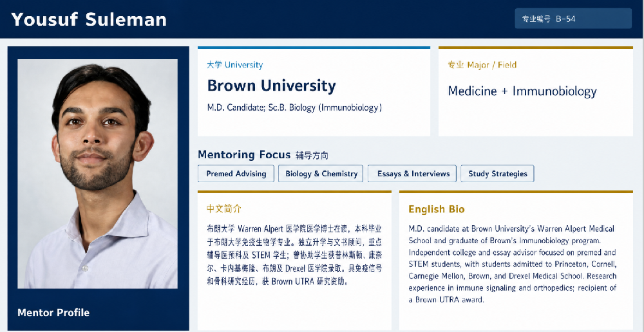The width and height of the screenshot is (644, 332).
Task: Click the 中文简介 section heading
Action: click(x=224, y=208)
